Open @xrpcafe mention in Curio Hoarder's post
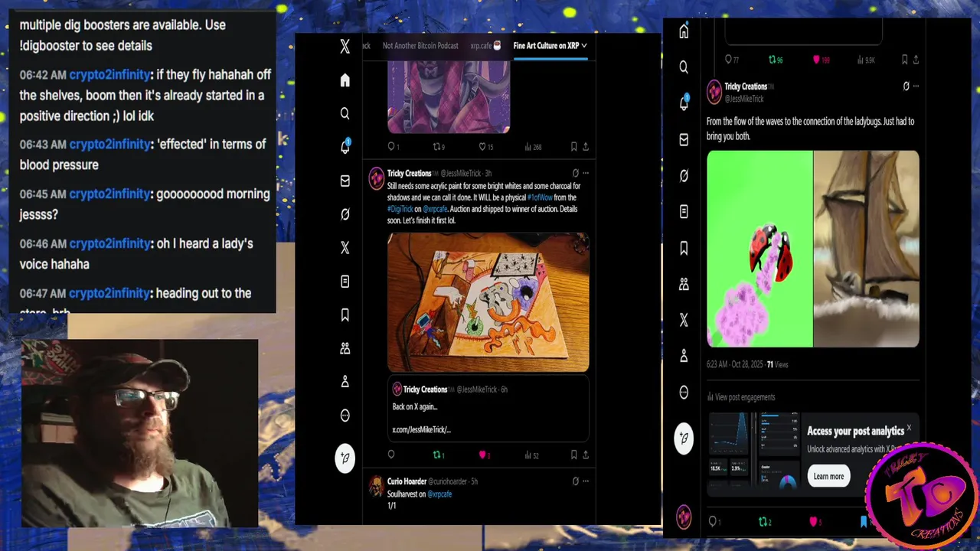This screenshot has height=551, width=980. 439,494
